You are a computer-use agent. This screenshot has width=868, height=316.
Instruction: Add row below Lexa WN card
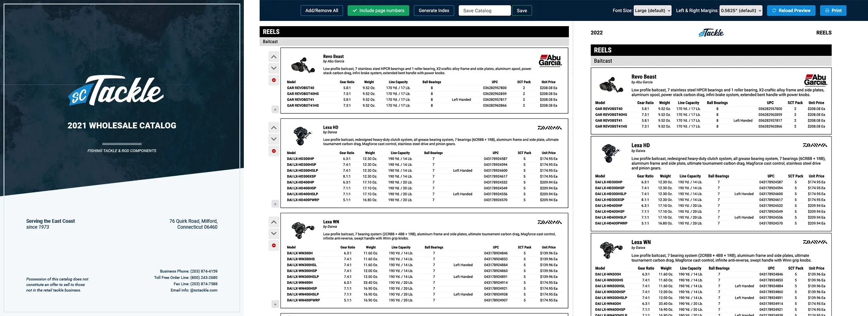coord(275,304)
